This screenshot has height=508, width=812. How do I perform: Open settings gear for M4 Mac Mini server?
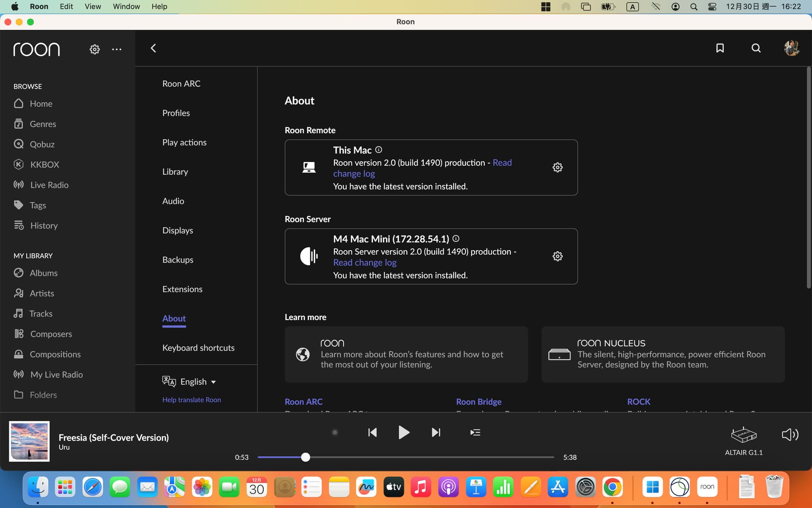(557, 256)
